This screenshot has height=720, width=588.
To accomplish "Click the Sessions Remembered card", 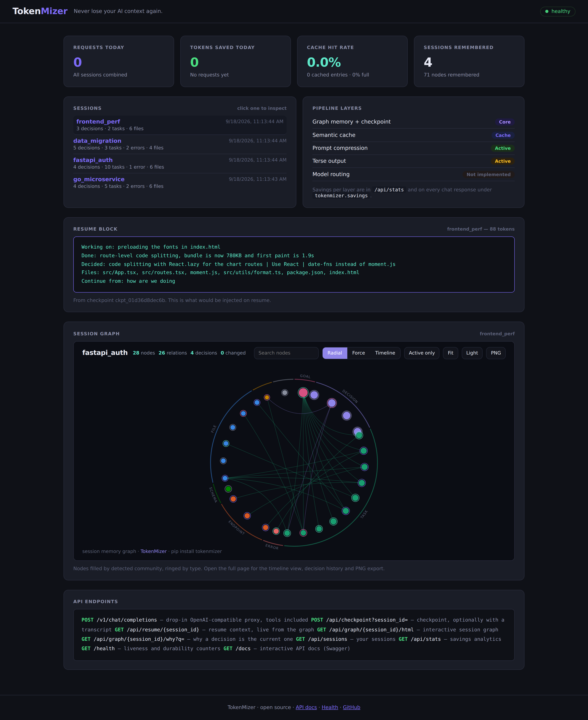I will (469, 61).
